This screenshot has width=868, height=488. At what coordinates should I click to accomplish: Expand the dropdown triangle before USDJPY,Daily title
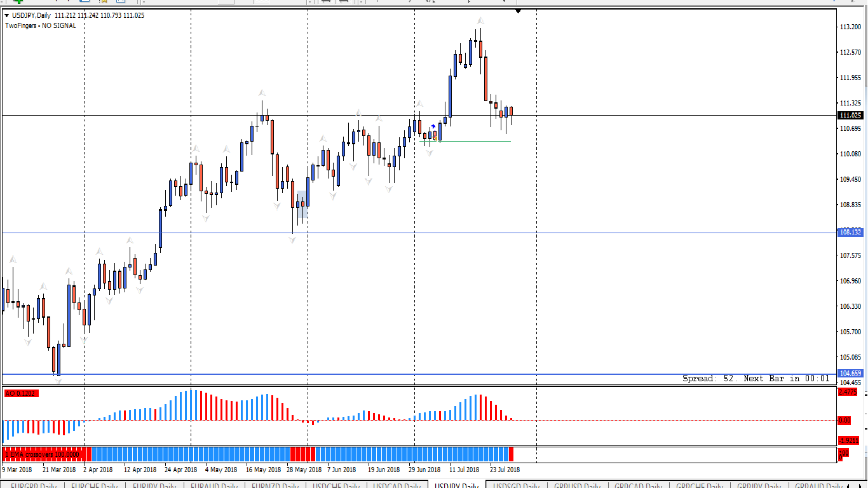(6, 15)
